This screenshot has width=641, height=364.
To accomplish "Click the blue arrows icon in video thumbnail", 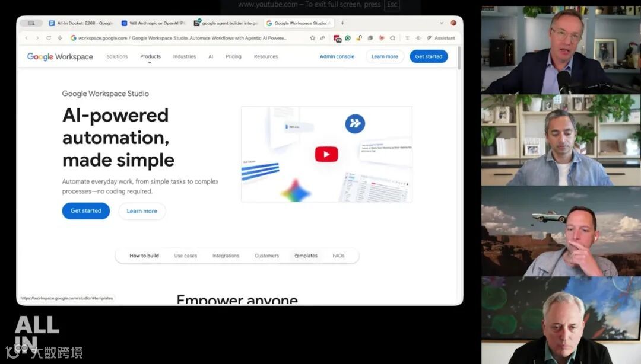I will click(x=355, y=123).
